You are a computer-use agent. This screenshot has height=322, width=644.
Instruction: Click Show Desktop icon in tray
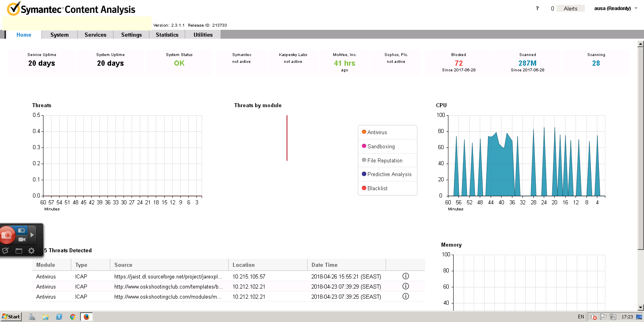(x=639, y=317)
